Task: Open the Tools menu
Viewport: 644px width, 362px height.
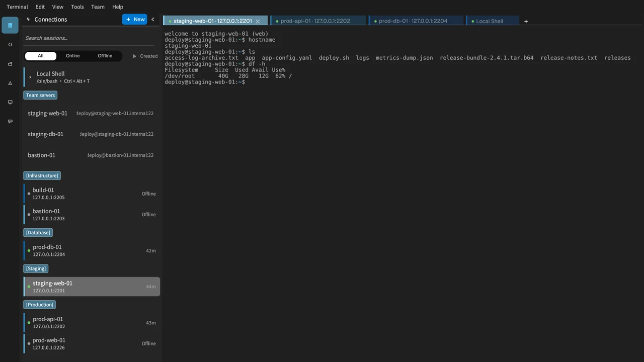Action: point(77,7)
